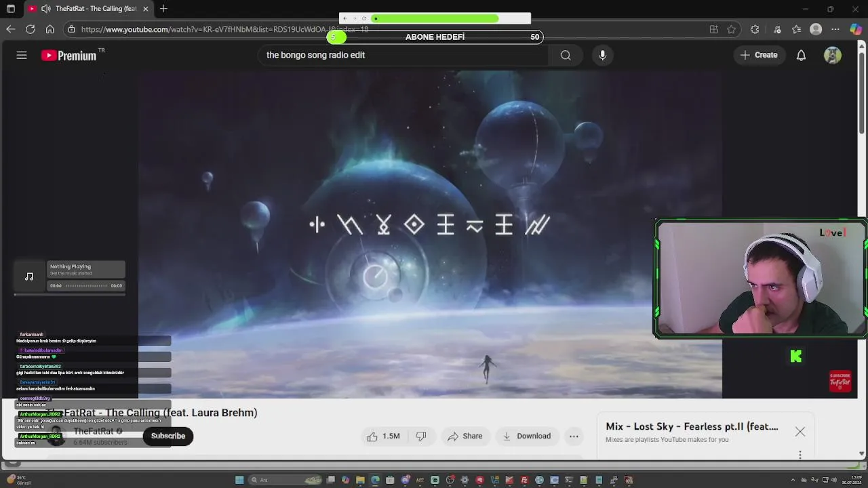This screenshot has width=868, height=488.
Task: Subscribe to TheFatRat channel
Action: [168, 436]
